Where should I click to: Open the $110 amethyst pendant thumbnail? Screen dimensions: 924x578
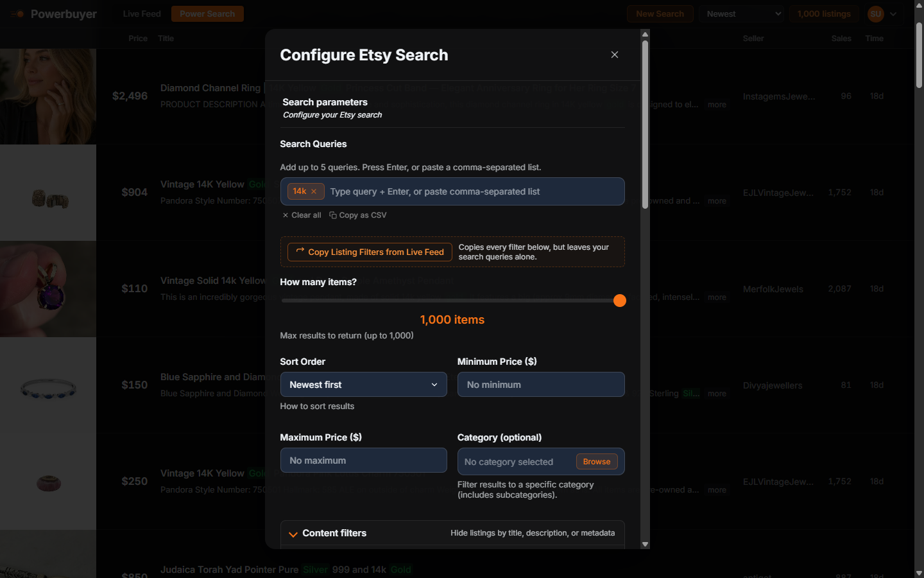click(48, 289)
